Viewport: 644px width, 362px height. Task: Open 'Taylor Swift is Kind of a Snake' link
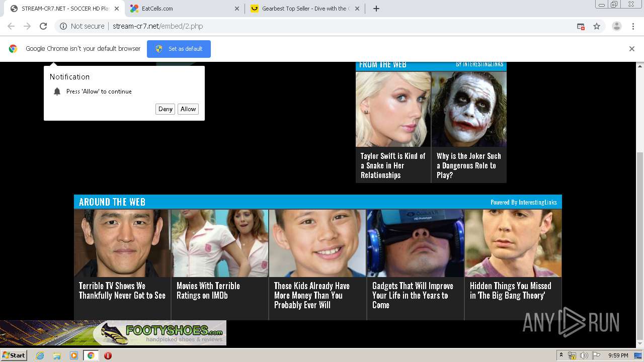(393, 165)
